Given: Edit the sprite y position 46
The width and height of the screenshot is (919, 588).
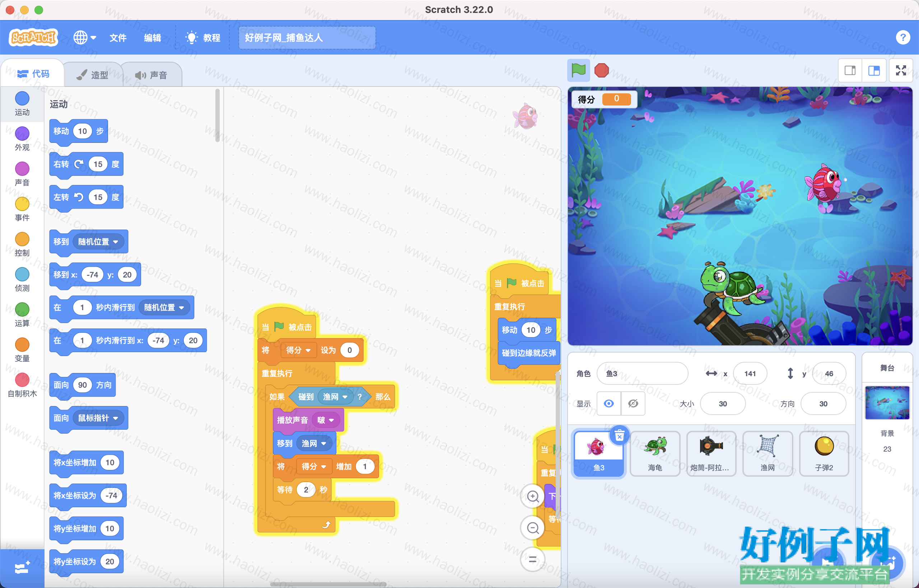Looking at the screenshot, I should click(829, 373).
